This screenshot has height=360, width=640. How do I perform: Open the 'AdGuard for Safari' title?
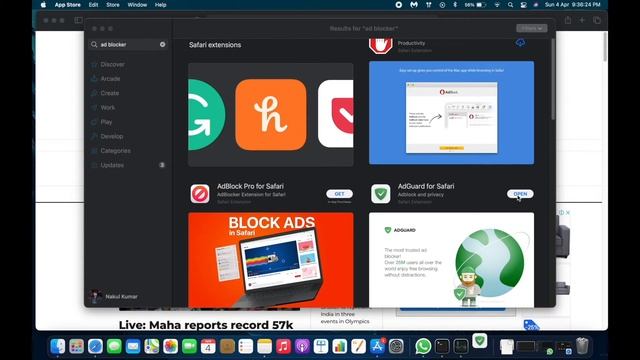[x=426, y=186]
